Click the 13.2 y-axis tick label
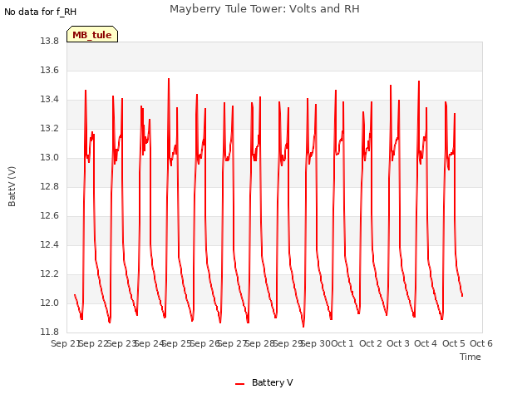 [49, 129]
